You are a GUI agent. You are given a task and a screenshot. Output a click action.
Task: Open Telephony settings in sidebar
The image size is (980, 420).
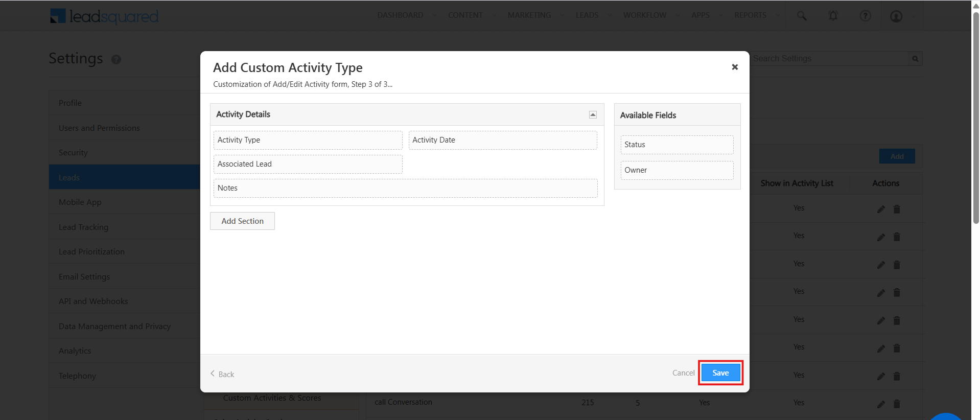pos(124,376)
